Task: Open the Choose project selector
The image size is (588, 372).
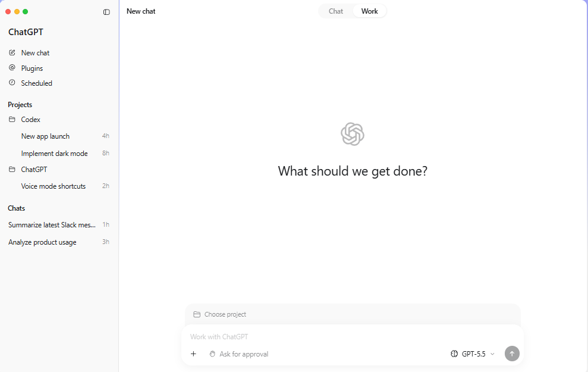Action: [x=220, y=314]
